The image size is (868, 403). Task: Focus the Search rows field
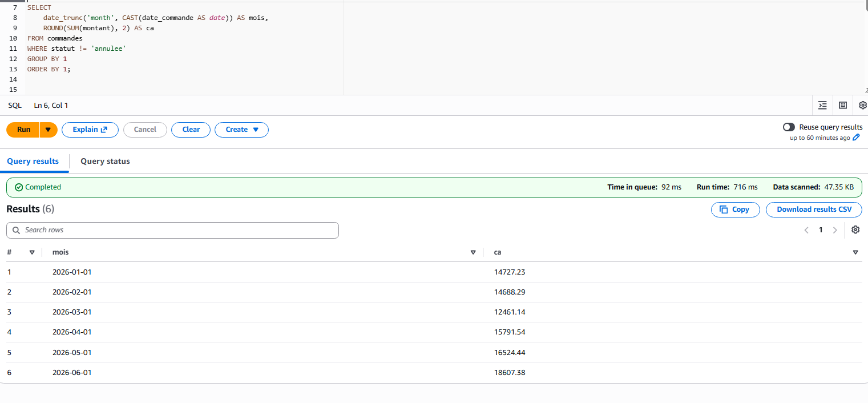click(x=172, y=230)
